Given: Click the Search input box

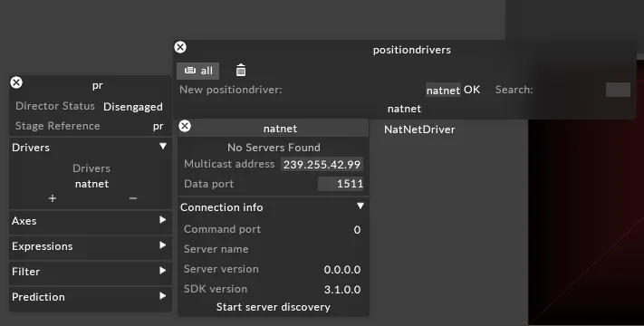Looking at the screenshot, I should click(618, 90).
